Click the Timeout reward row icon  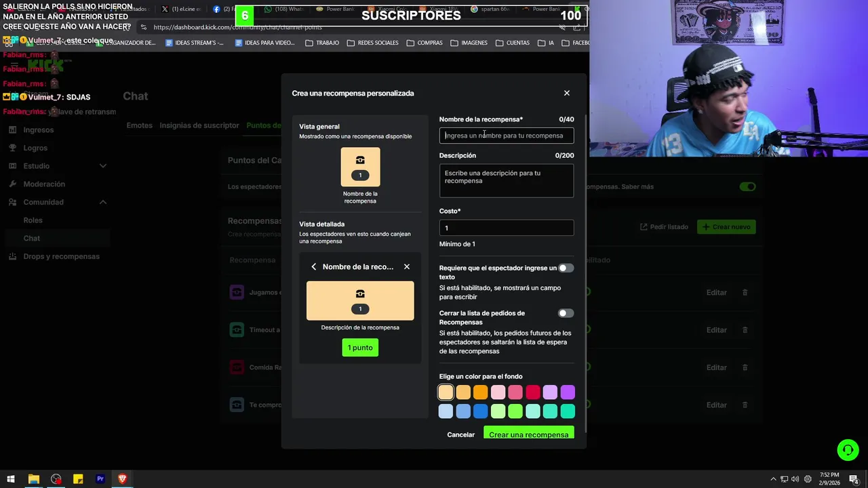pyautogui.click(x=237, y=330)
